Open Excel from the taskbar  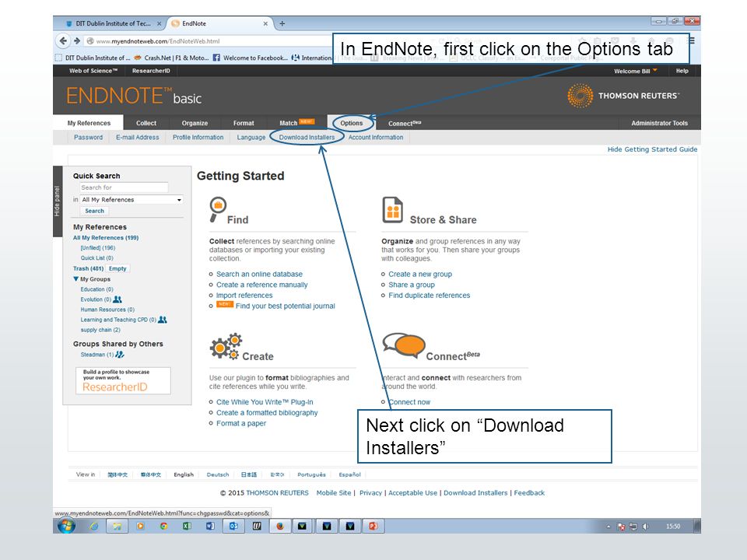(187, 527)
